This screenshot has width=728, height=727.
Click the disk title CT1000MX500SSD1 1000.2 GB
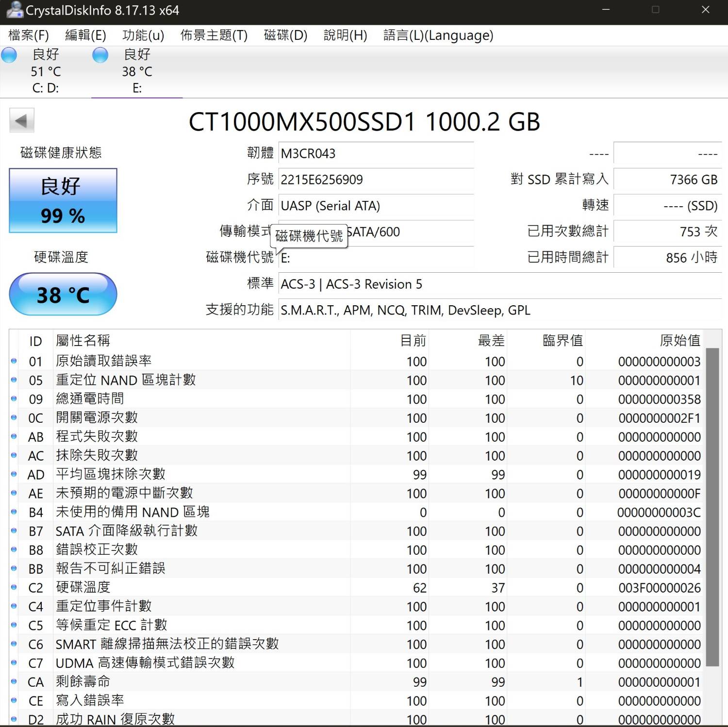(364, 121)
